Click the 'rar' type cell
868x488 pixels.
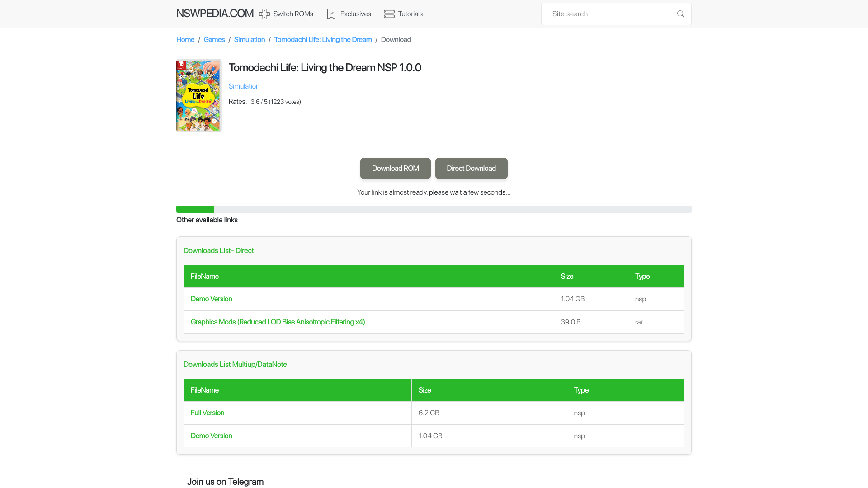(x=656, y=322)
